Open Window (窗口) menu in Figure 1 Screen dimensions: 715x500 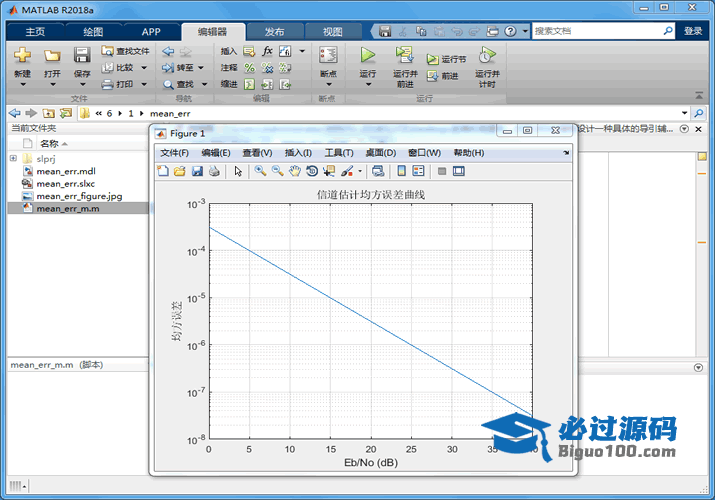point(424,153)
